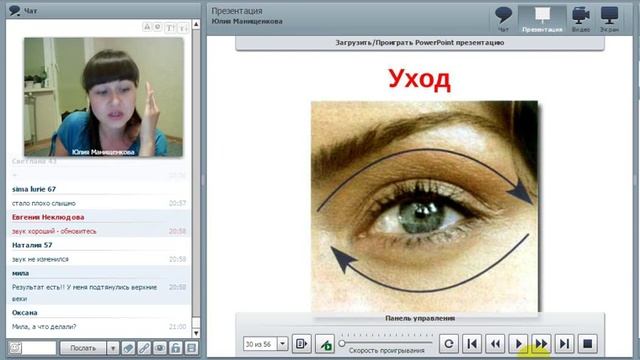Click message 'Мила, а что делали?'
The width and height of the screenshot is (640, 360).
(44, 327)
